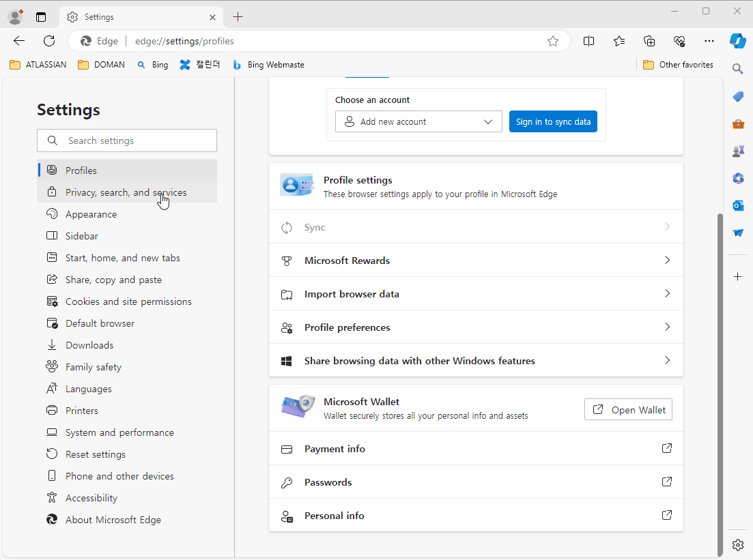Click the Split screen toolbar icon

point(588,41)
